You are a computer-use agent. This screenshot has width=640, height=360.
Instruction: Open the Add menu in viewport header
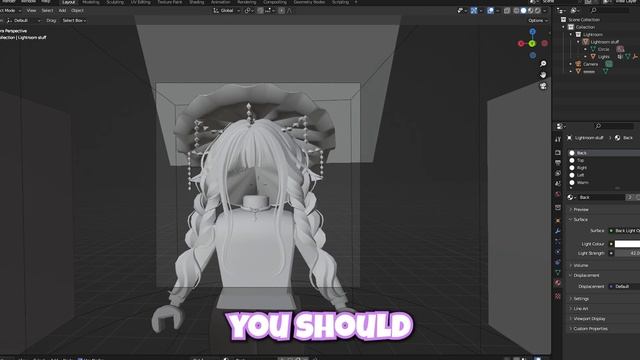pyautogui.click(x=62, y=11)
